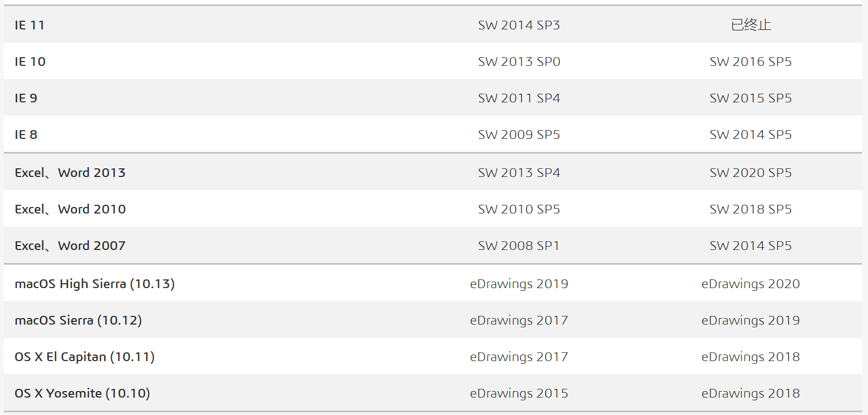The height and width of the screenshot is (415, 868).
Task: Click the SW 2008 SP1 cell
Action: coord(518,246)
